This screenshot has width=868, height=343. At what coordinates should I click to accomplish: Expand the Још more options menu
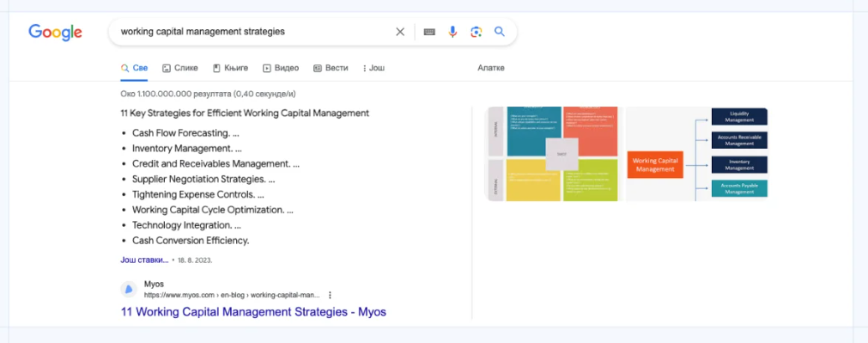point(373,68)
